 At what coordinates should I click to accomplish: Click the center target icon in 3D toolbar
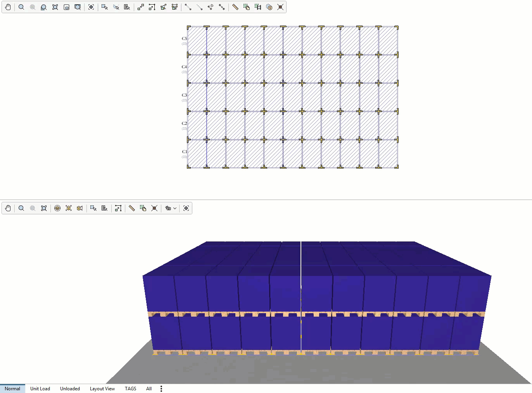coord(186,208)
